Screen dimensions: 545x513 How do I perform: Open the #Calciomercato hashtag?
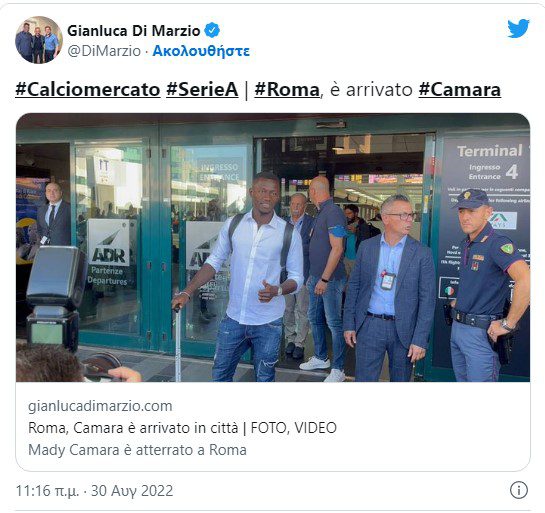pyautogui.click(x=88, y=90)
